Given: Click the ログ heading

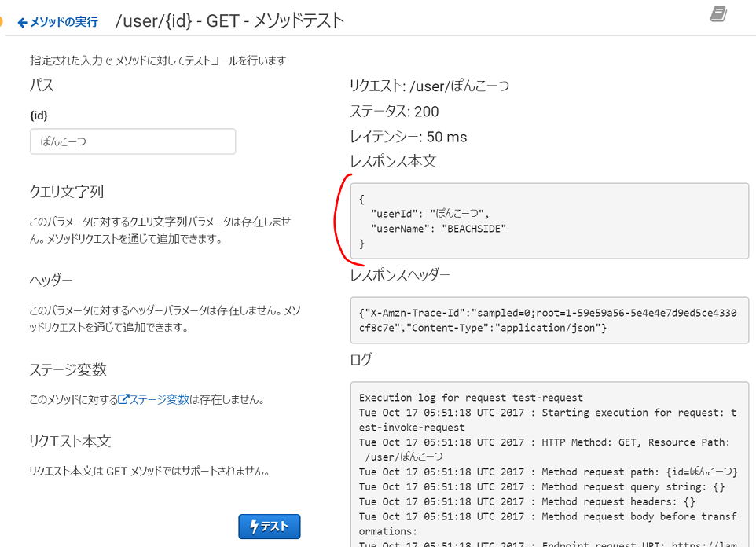Looking at the screenshot, I should coord(361,359).
